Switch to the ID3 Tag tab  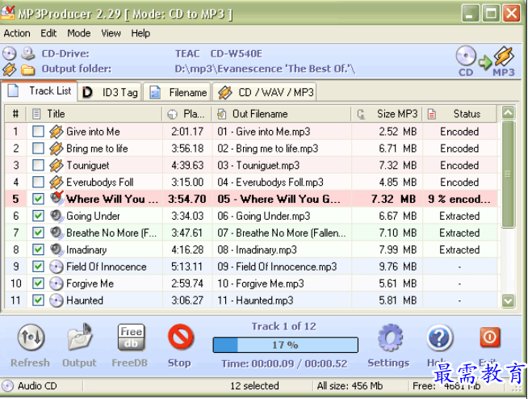coord(111,92)
